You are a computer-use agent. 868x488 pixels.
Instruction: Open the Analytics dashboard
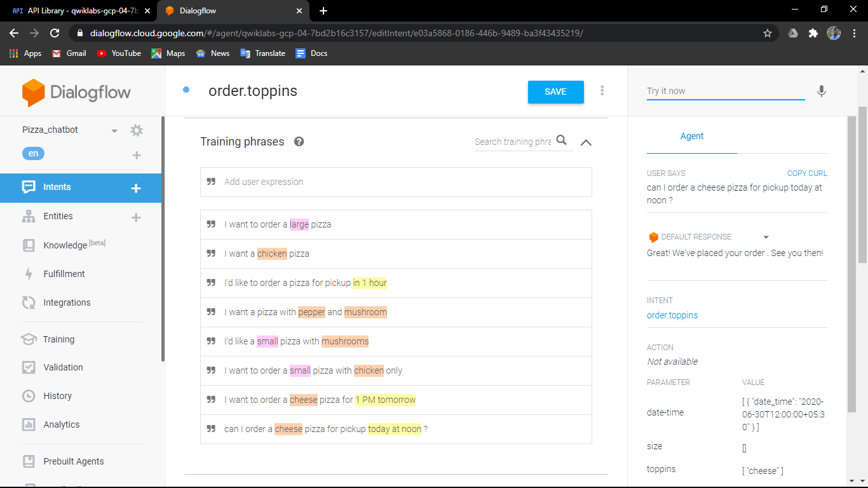click(x=60, y=424)
